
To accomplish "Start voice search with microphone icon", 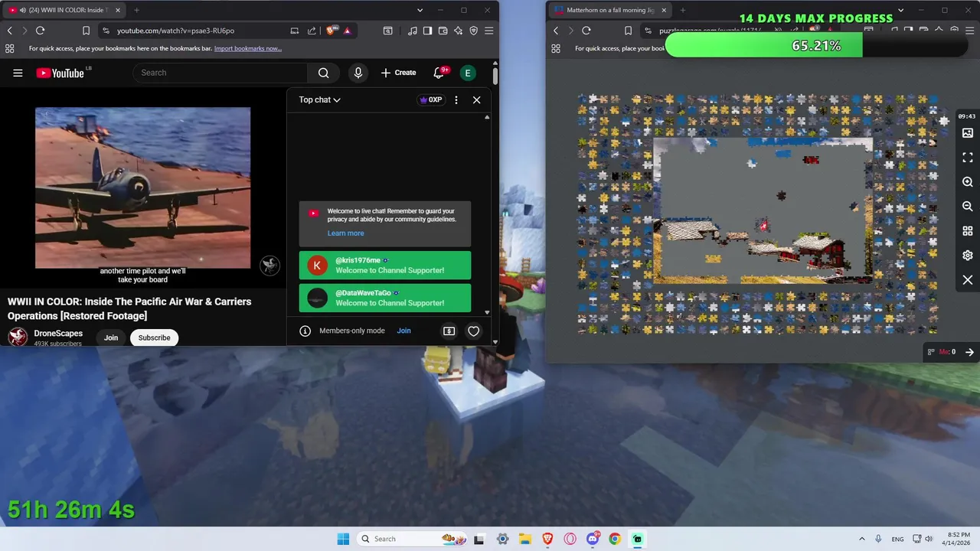I will pyautogui.click(x=358, y=73).
